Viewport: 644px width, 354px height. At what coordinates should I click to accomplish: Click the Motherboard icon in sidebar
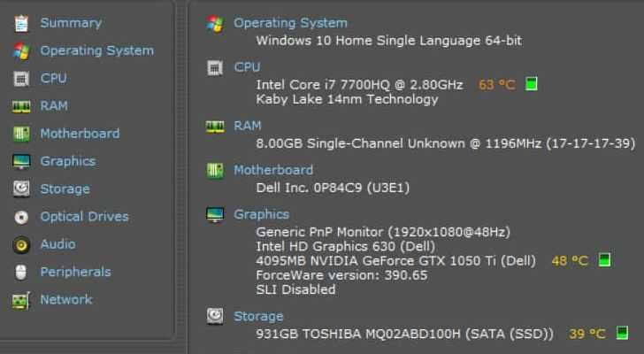(x=21, y=134)
